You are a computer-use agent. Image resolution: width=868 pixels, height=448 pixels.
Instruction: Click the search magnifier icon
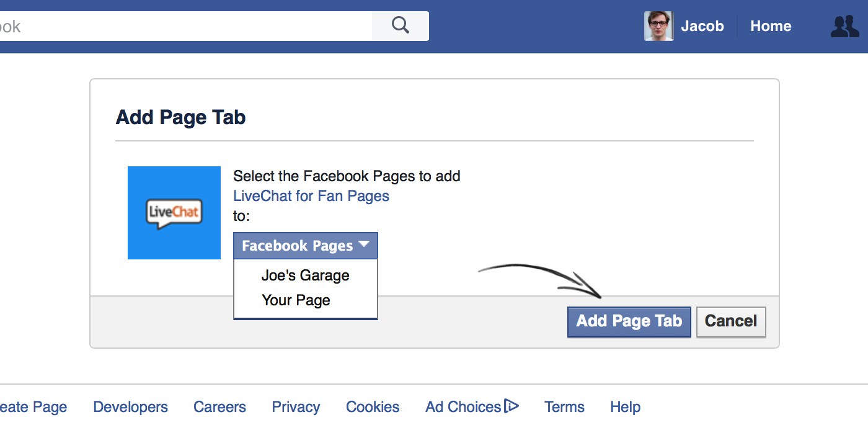(401, 25)
